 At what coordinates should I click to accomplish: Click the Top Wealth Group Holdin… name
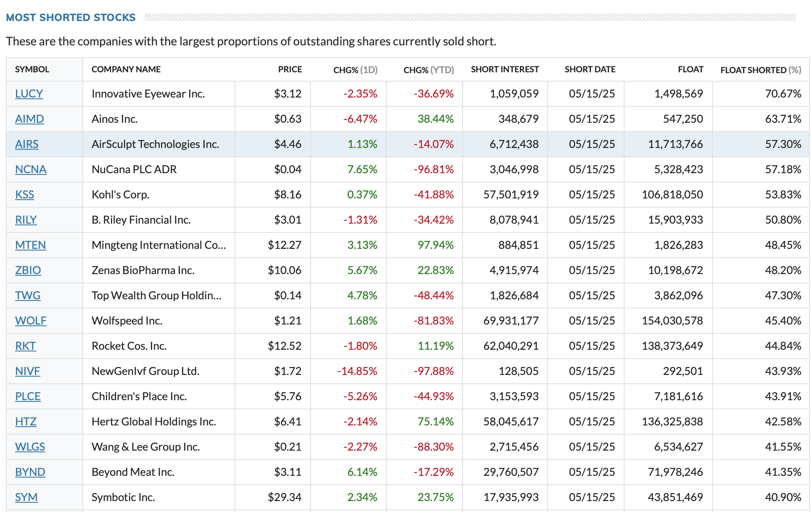[156, 296]
